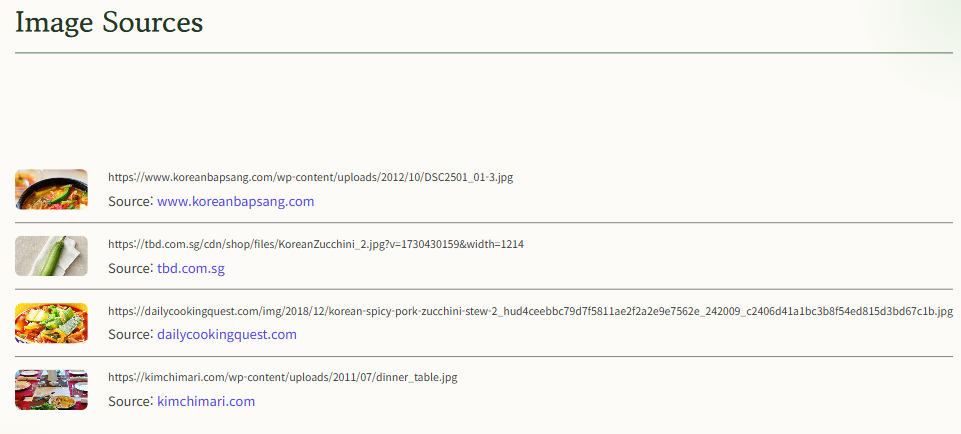Click the Source label before tbd.com.sg

[131, 268]
